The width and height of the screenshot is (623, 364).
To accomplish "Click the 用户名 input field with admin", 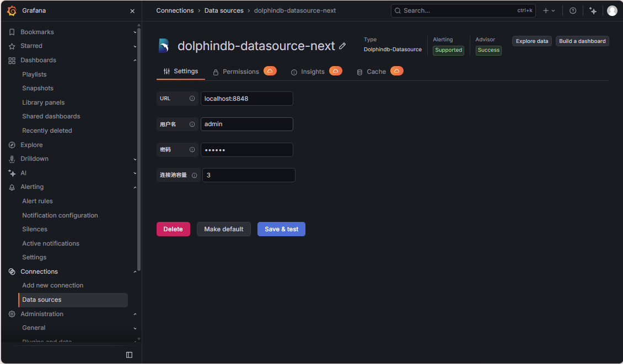I will (x=247, y=124).
